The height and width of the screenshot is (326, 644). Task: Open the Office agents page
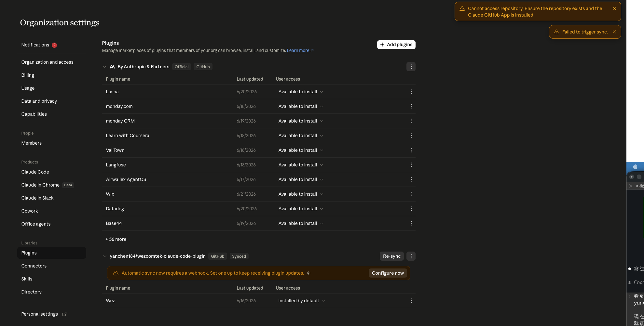[x=51, y=224]
